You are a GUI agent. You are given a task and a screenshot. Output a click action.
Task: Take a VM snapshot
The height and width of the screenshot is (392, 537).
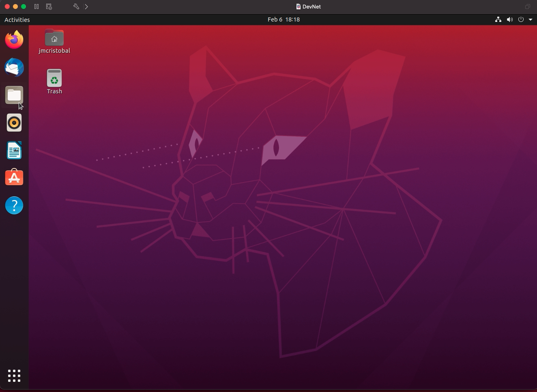(x=49, y=6)
